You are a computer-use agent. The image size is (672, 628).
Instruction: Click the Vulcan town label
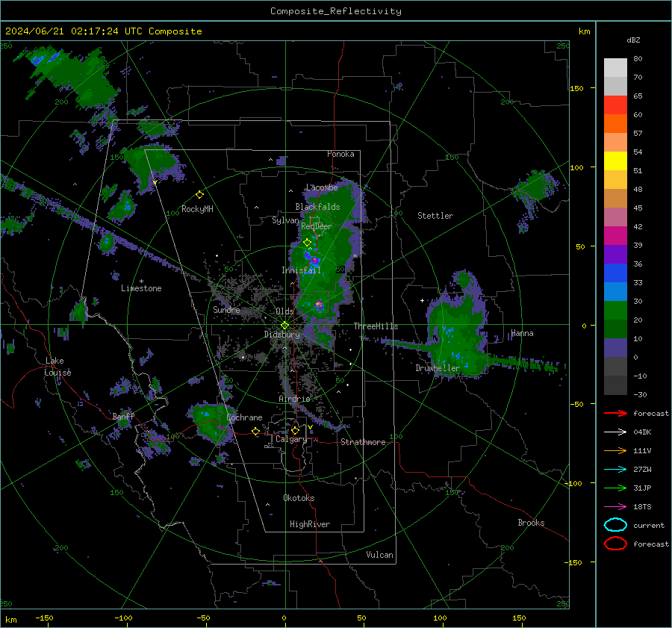380,555
